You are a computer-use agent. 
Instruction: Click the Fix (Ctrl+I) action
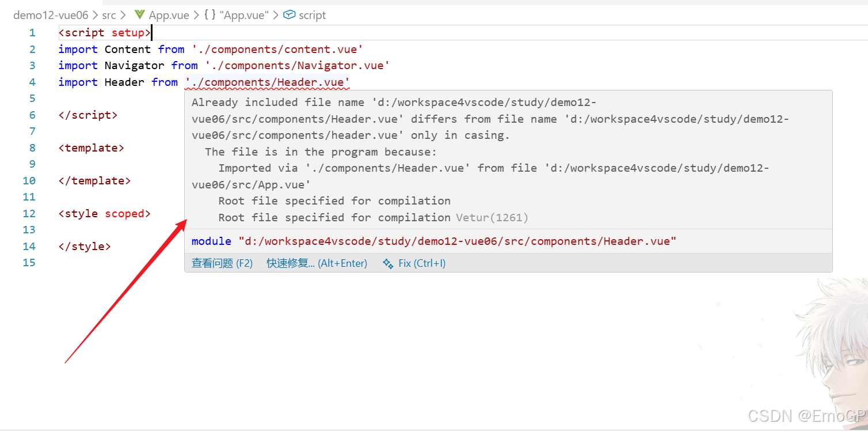[422, 263]
